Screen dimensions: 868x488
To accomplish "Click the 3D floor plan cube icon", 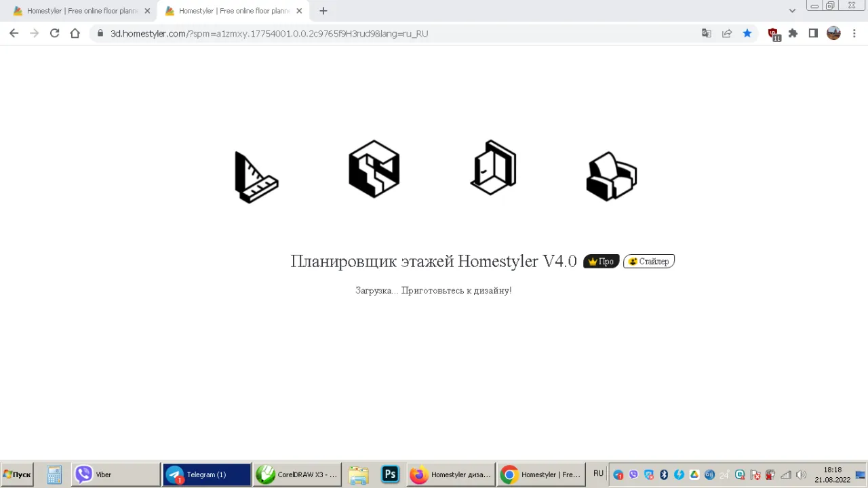I will 374,169.
